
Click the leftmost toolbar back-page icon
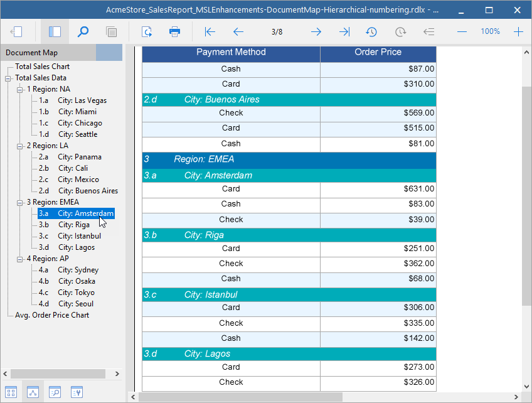coord(16,31)
